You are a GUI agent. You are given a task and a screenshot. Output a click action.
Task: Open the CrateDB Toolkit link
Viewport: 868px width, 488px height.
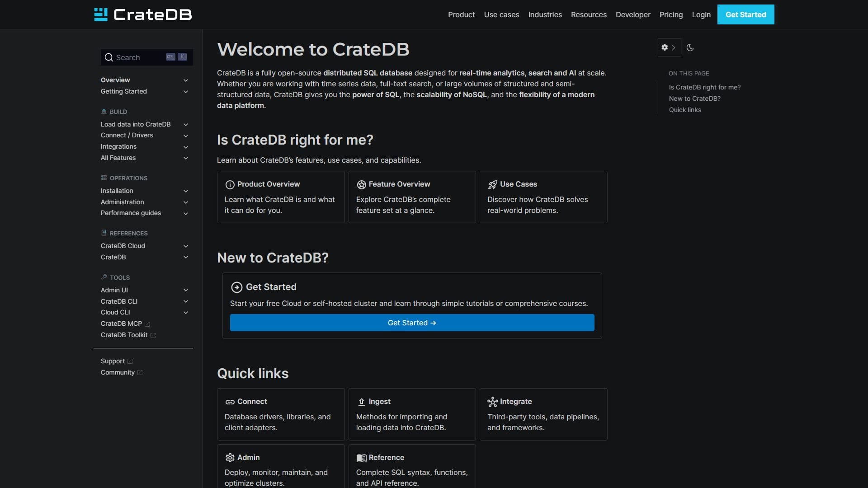[x=124, y=335]
